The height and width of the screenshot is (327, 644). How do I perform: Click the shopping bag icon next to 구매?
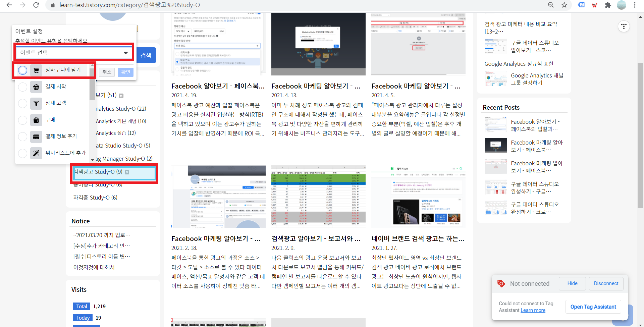pyautogui.click(x=36, y=120)
